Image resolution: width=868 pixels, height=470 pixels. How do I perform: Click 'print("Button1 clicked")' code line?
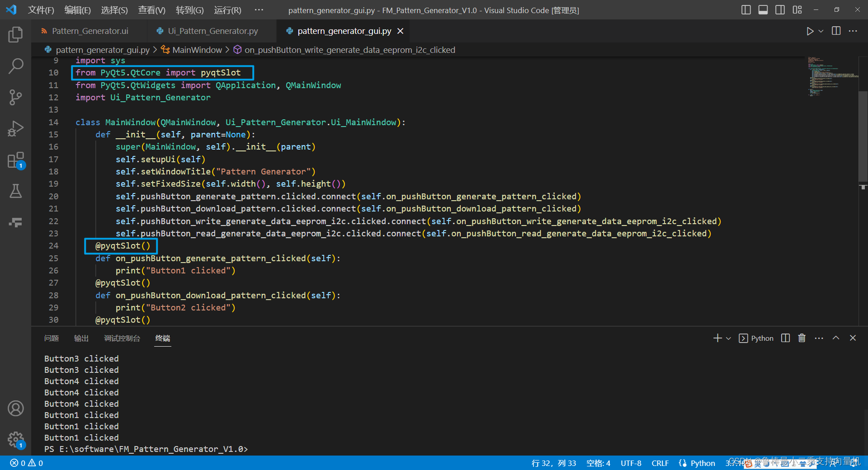click(175, 271)
